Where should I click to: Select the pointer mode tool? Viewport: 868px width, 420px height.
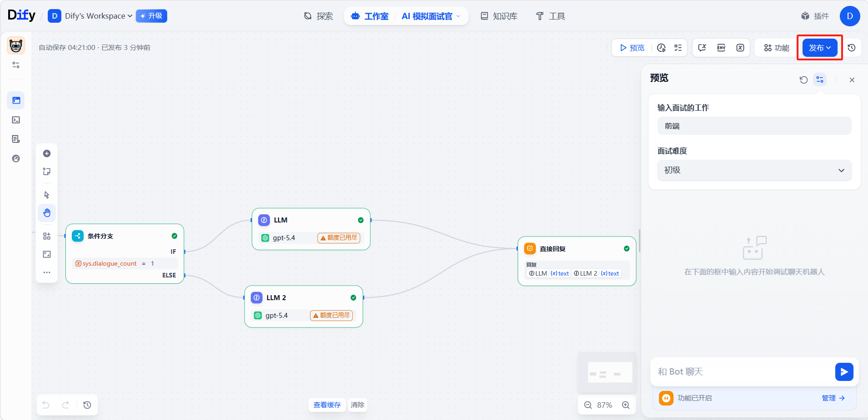tap(46, 195)
